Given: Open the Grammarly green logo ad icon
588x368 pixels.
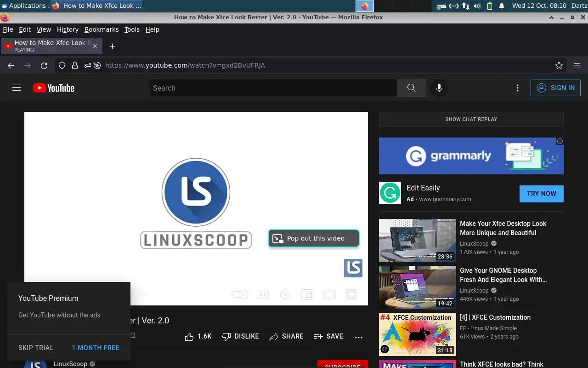Looking at the screenshot, I should point(390,193).
